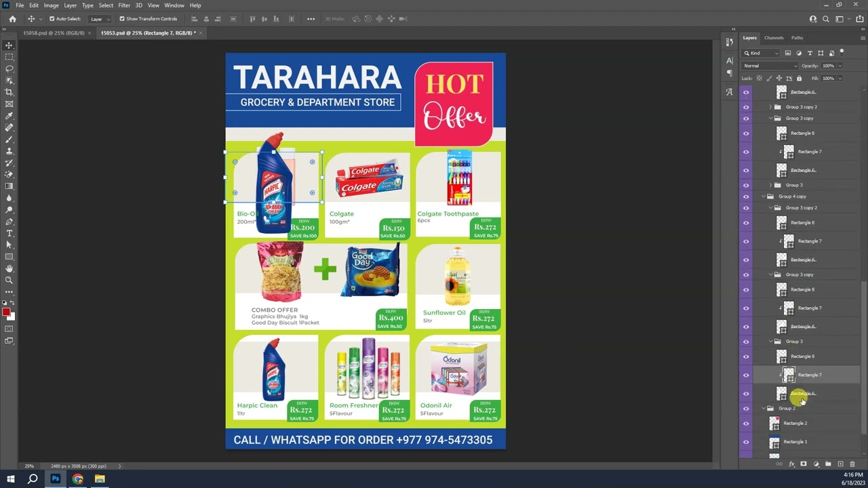Screen dimensions: 868x488
Task: Add a layer mask from Layers panel
Action: 804,464
